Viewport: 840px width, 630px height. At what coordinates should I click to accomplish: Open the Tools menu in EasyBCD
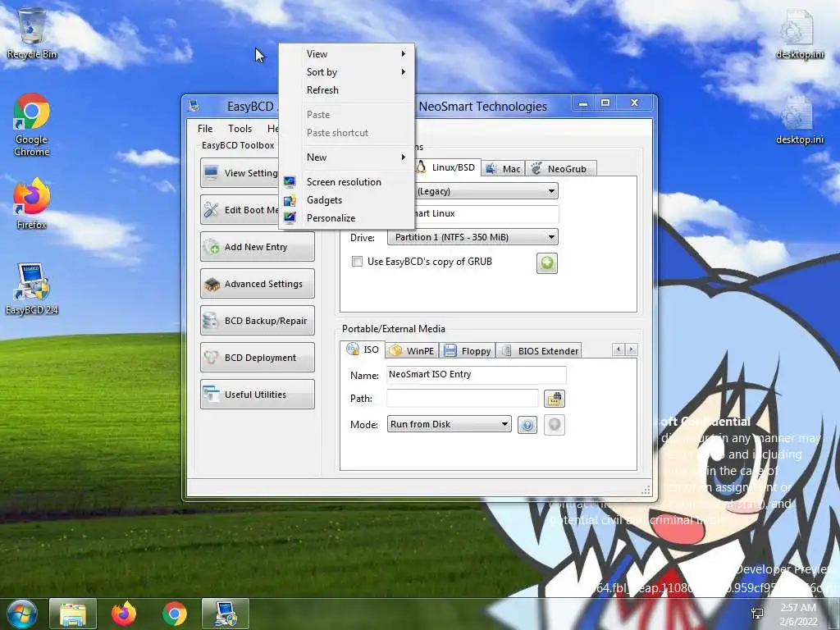coord(240,129)
